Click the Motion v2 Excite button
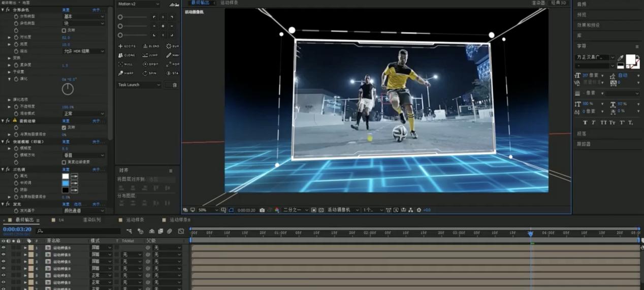 (127, 46)
